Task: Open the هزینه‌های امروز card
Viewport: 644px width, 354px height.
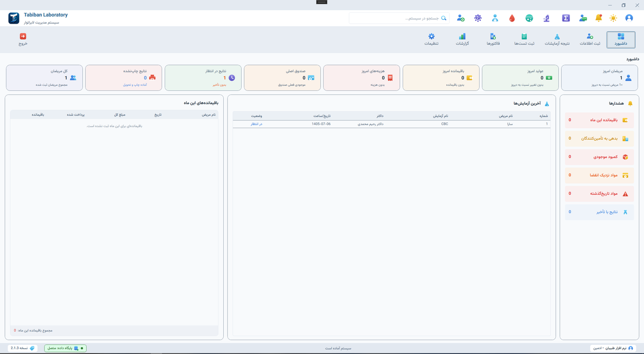Action: [361, 78]
